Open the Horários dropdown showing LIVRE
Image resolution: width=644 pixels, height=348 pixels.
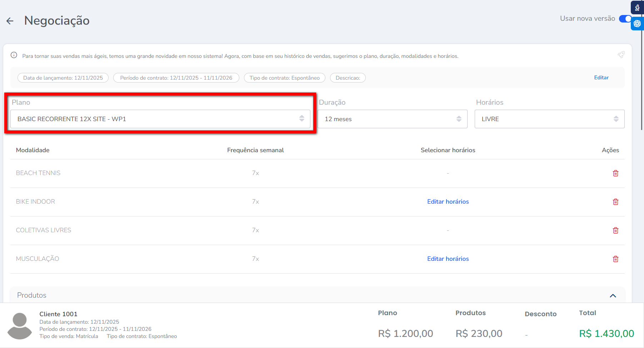point(549,119)
